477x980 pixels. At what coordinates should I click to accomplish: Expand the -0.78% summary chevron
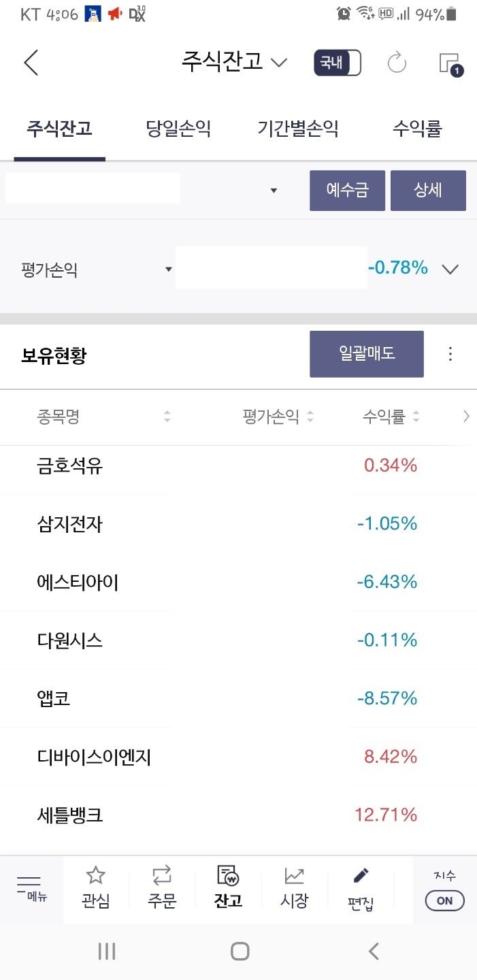tap(450, 268)
